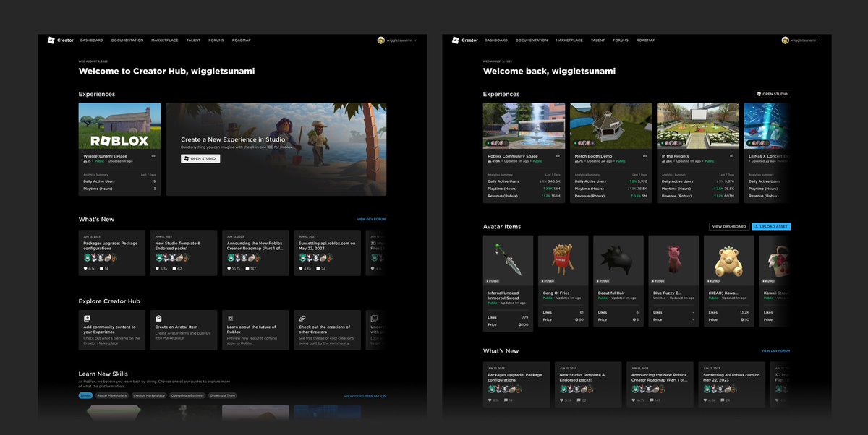Open Beautiful Hair item thumbnail
Image resolution: width=868 pixels, height=435 pixels.
tap(618, 260)
